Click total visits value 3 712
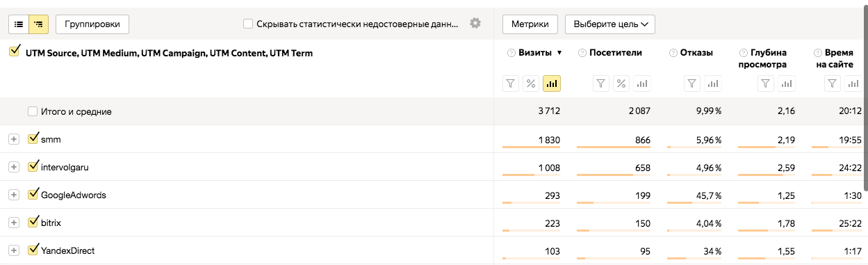Screen dimensions: 868x265 point(548,111)
